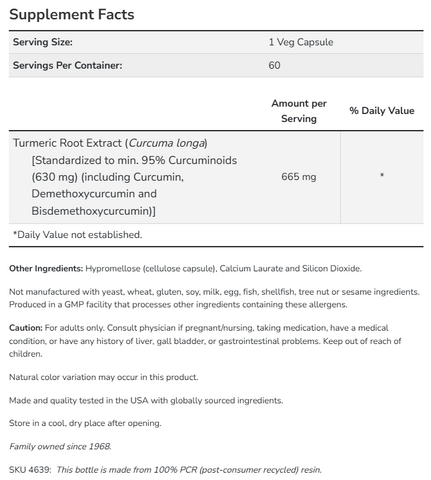Image resolution: width=431 pixels, height=480 pixels.
Task: Click the Supplement Facts heading
Action: (72, 15)
